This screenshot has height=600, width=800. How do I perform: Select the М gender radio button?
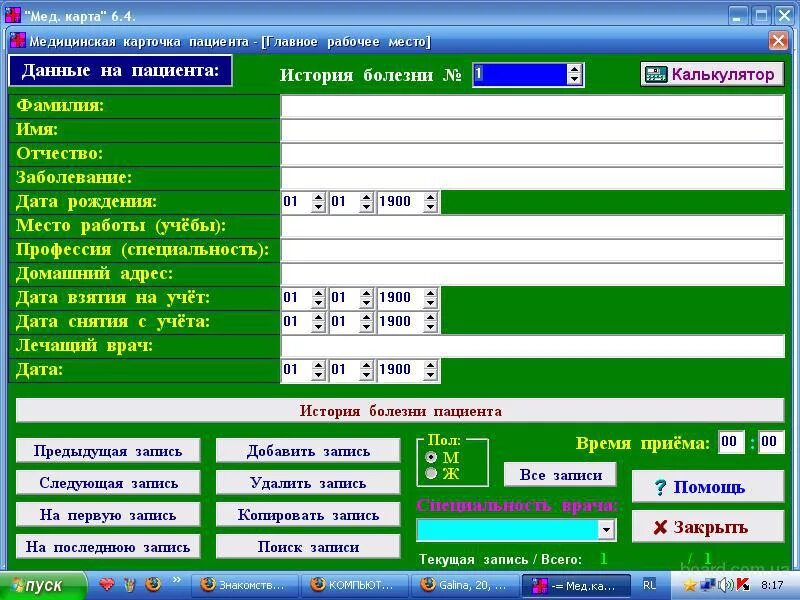click(431, 457)
